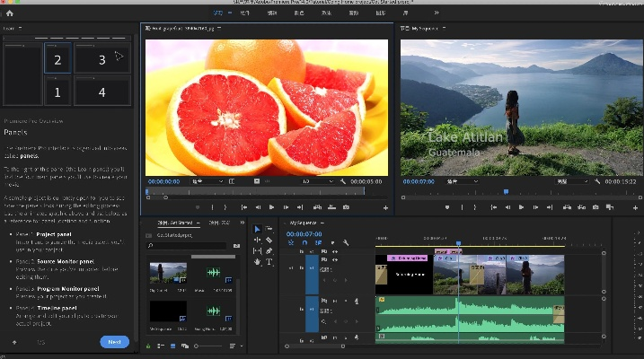Select the Hand tool
Image resolution: width=644 pixels, height=359 pixels.
257,261
